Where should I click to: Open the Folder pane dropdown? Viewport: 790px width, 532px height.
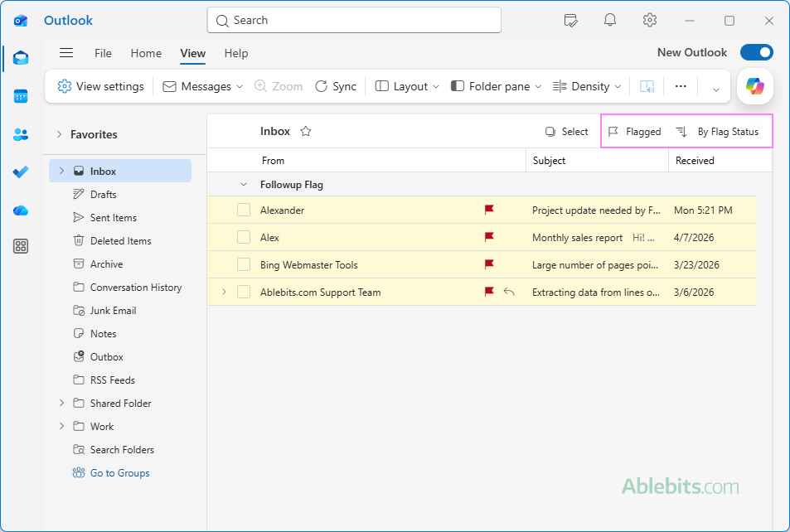click(x=497, y=87)
